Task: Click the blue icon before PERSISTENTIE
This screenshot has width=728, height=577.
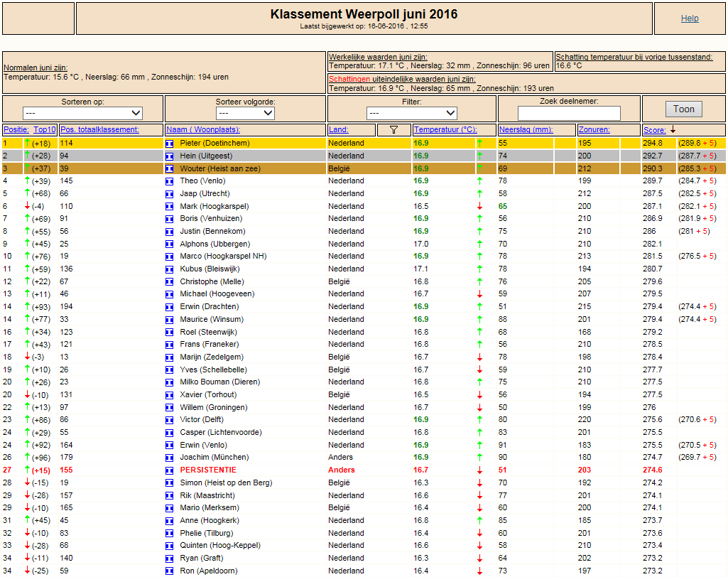Action: point(170,470)
